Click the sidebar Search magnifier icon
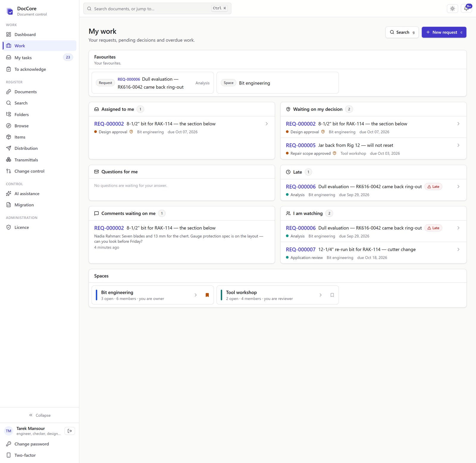 (9, 103)
